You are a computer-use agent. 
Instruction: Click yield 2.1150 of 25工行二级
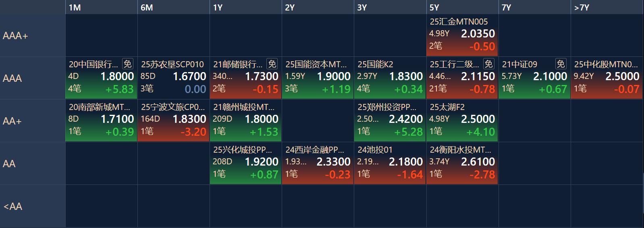pos(478,77)
